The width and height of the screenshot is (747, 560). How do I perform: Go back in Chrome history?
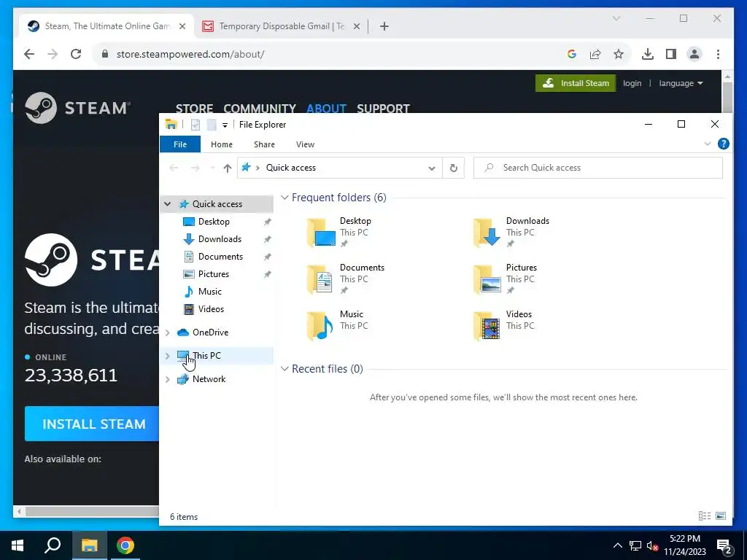[x=29, y=54]
